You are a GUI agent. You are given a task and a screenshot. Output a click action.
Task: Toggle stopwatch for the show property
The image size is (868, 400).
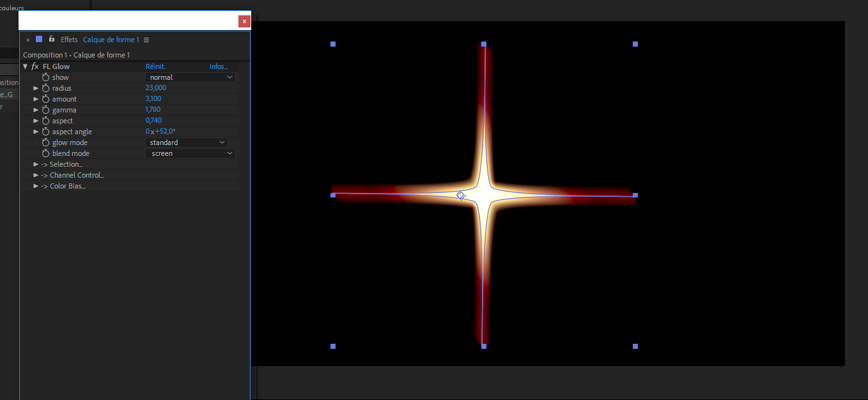[x=45, y=77]
